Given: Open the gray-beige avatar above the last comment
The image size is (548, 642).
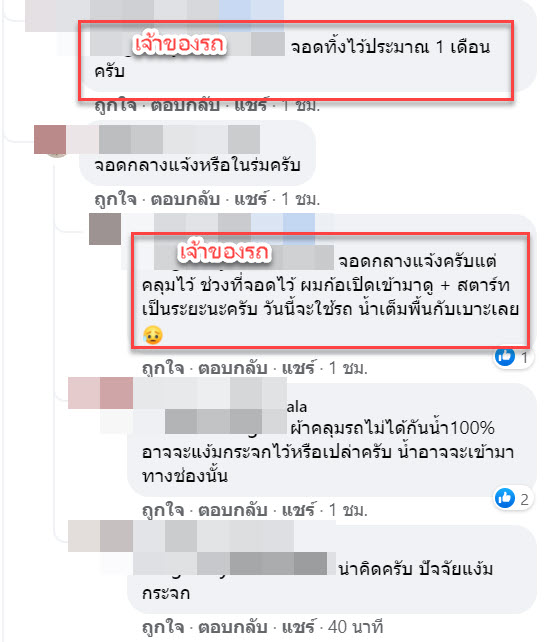Looking at the screenshot, I should click(100, 536).
